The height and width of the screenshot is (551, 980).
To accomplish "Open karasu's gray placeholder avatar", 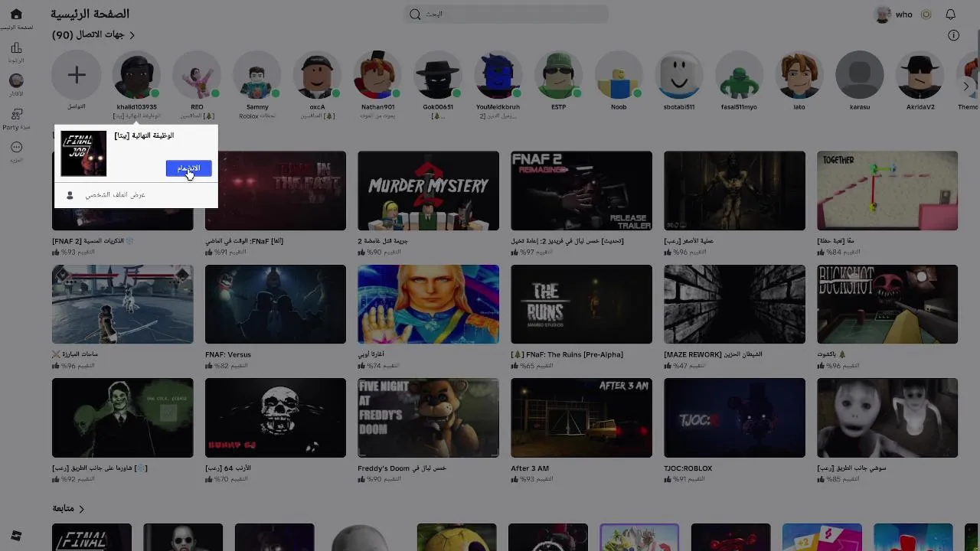I will (860, 75).
